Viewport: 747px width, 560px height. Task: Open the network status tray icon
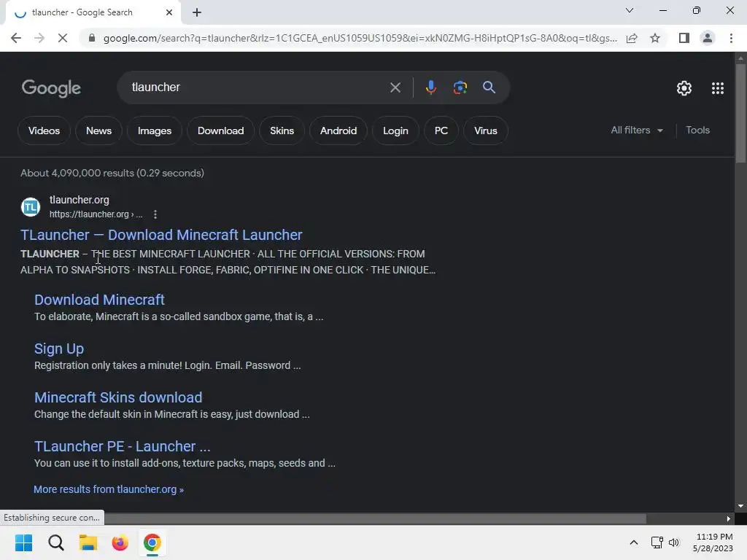coord(657,542)
